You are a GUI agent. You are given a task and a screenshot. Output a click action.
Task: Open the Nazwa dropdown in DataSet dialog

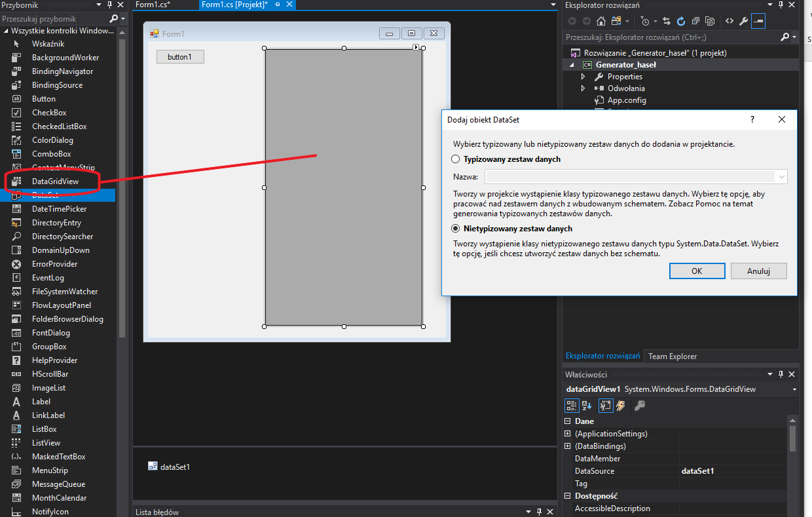781,177
